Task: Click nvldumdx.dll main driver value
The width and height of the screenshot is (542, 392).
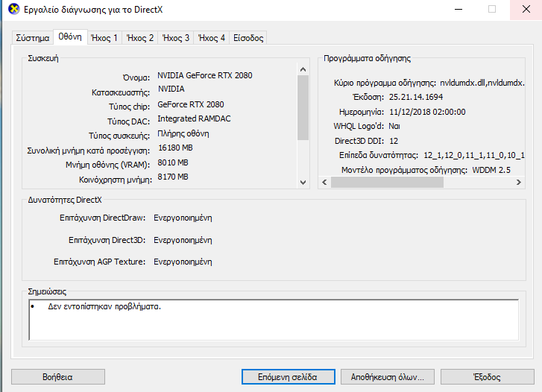Action: [482, 83]
